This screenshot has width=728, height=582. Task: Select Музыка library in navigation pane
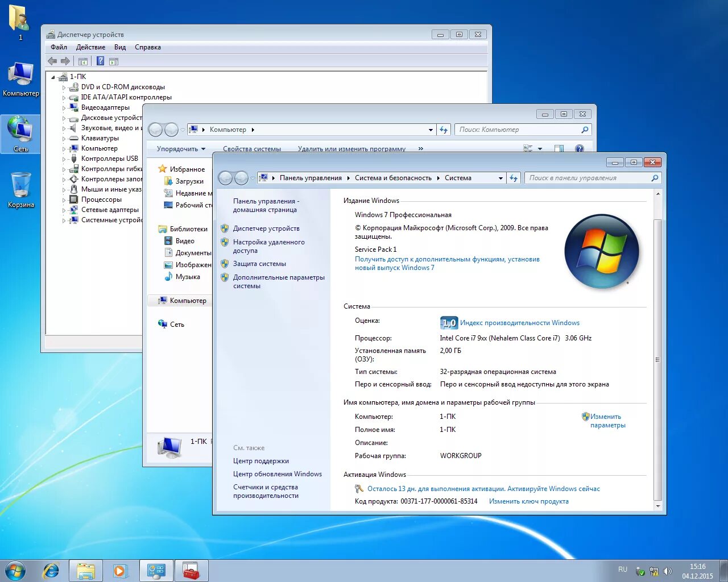[188, 277]
